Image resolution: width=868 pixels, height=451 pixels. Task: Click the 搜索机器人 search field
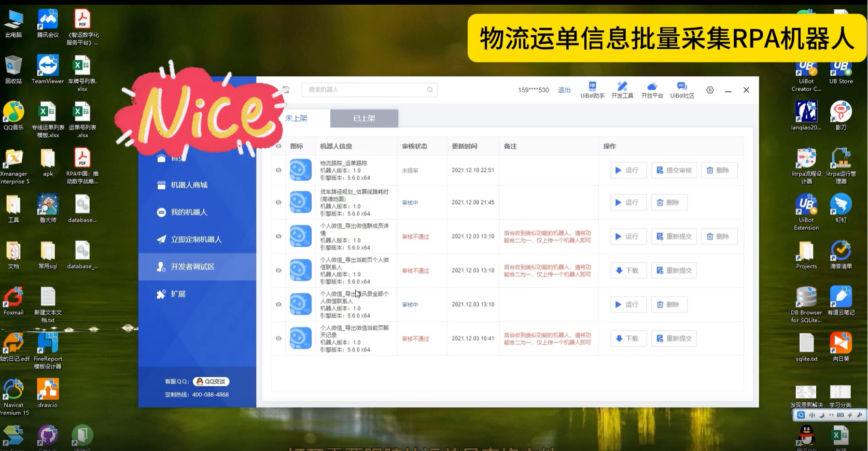[x=370, y=90]
